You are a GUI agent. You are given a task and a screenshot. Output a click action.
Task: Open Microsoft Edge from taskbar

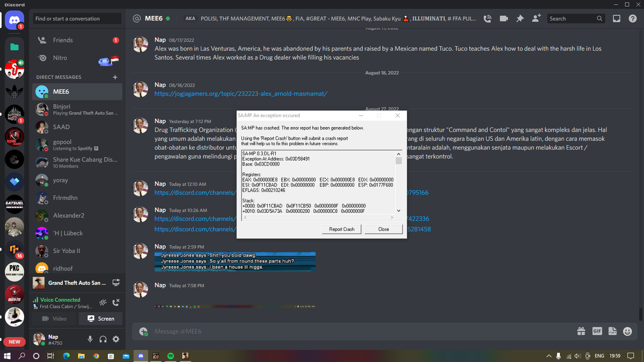(66, 356)
